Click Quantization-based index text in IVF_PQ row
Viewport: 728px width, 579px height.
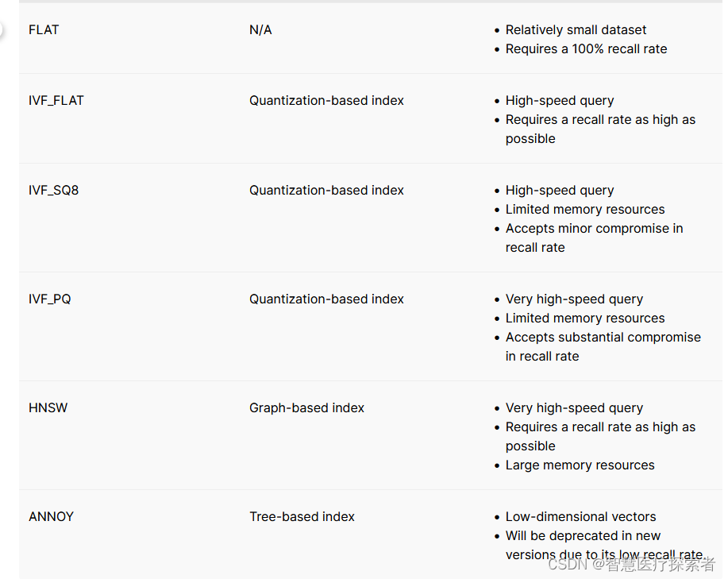326,299
